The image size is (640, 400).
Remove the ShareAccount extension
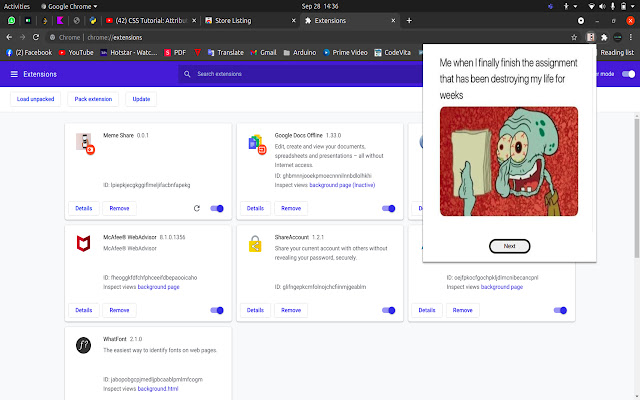tap(291, 310)
